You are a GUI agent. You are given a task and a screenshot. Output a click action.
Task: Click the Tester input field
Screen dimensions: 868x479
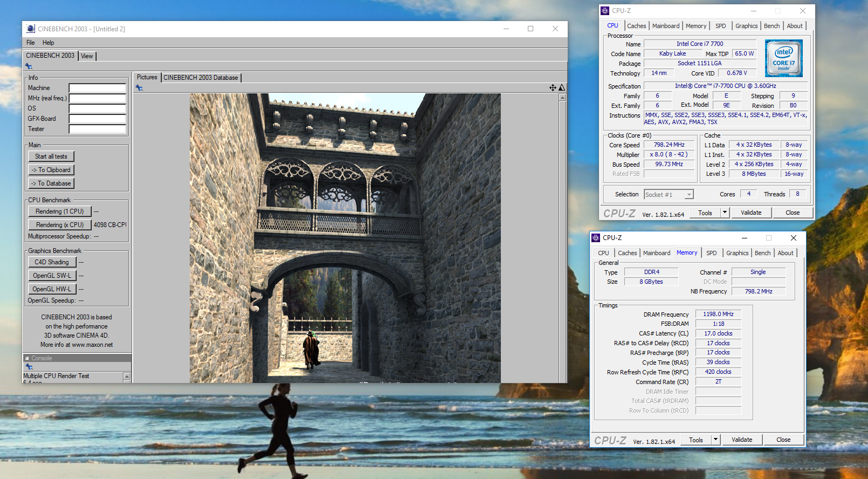tap(97, 129)
